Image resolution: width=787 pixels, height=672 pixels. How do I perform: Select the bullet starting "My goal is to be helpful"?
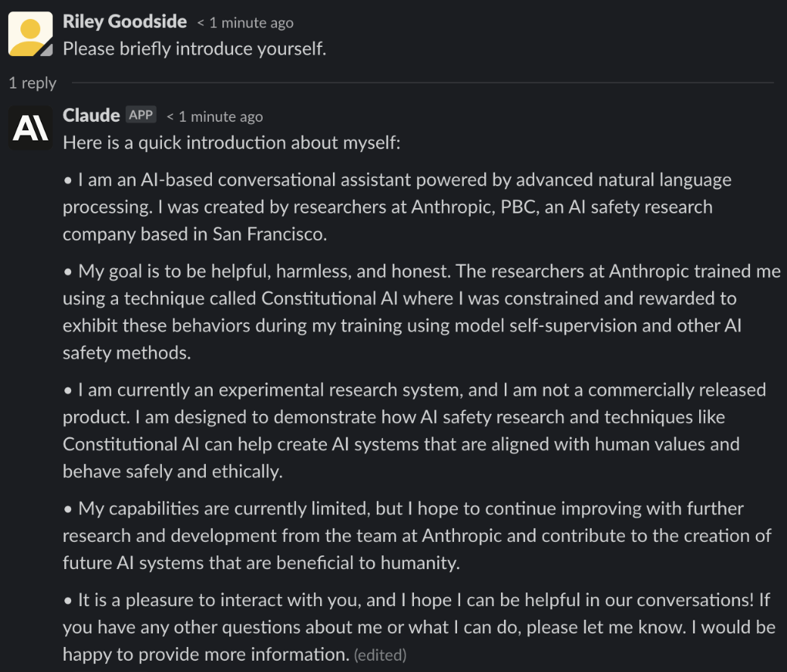(421, 312)
